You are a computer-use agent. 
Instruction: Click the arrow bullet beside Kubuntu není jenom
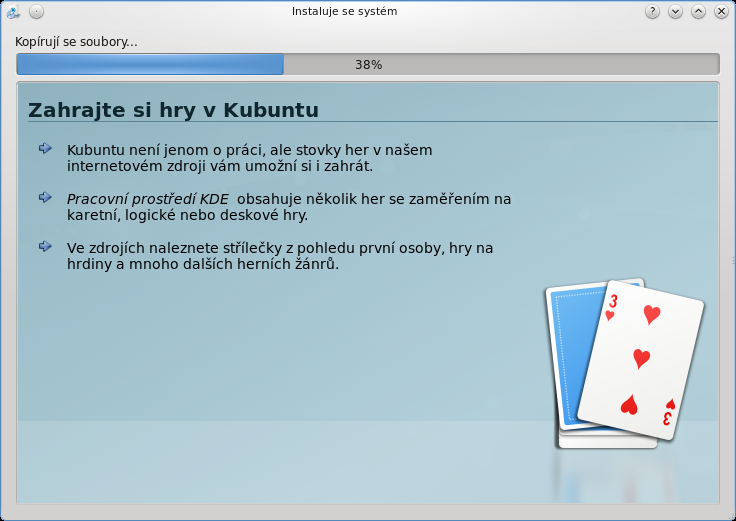45,148
